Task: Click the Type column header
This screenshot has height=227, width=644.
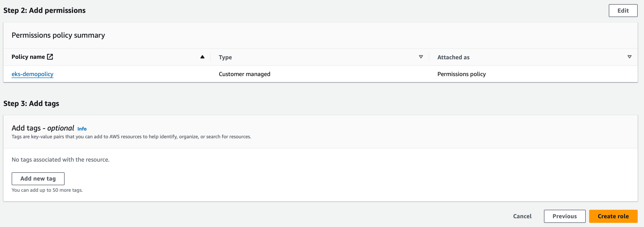Action: pyautogui.click(x=225, y=57)
